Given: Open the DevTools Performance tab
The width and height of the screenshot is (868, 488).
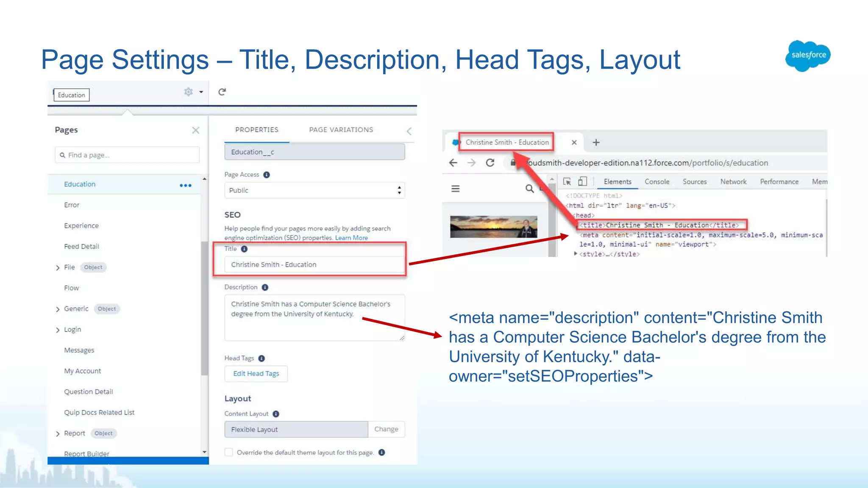Looking at the screenshot, I should 779,182.
